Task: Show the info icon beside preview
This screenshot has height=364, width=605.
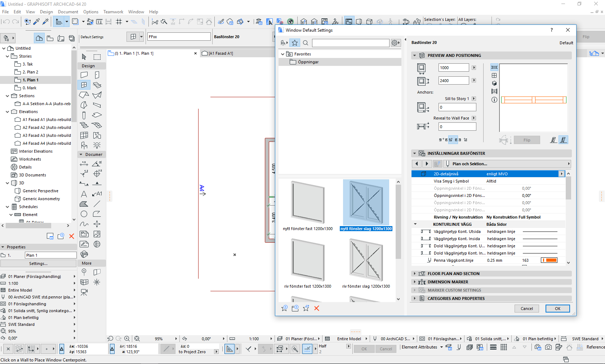Action: tap(494, 100)
